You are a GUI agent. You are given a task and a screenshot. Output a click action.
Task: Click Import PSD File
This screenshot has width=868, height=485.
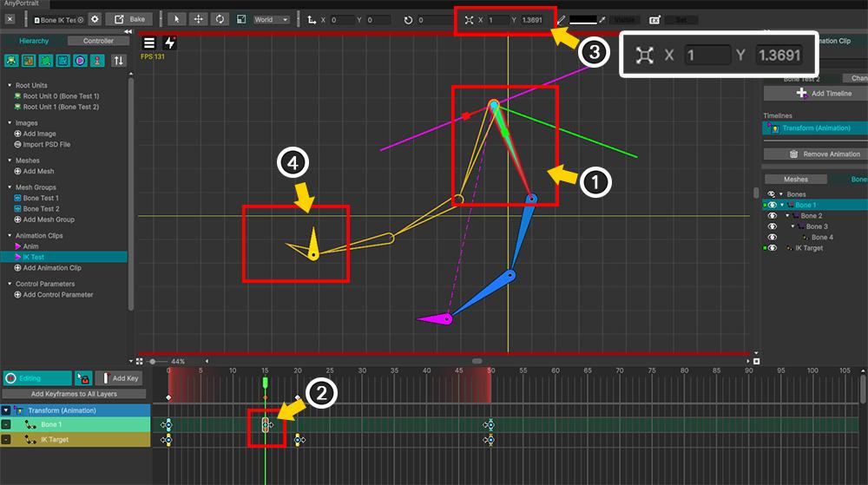point(47,144)
